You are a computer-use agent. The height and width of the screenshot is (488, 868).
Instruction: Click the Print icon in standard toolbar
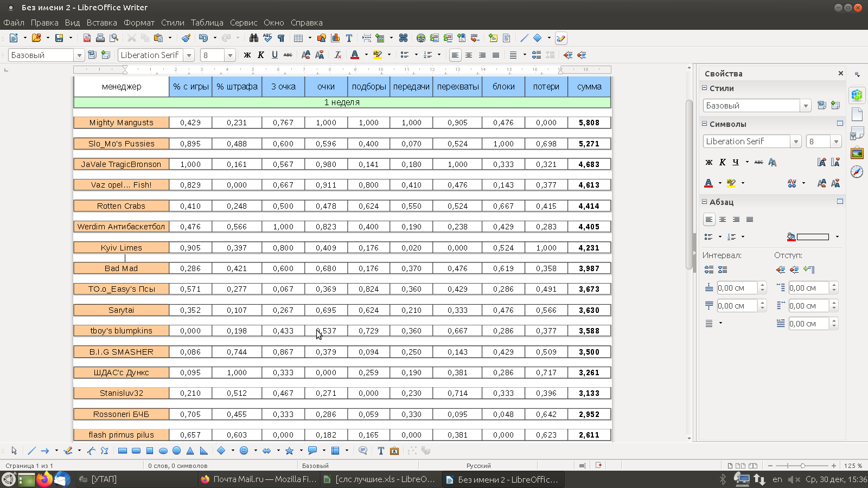[x=100, y=38]
